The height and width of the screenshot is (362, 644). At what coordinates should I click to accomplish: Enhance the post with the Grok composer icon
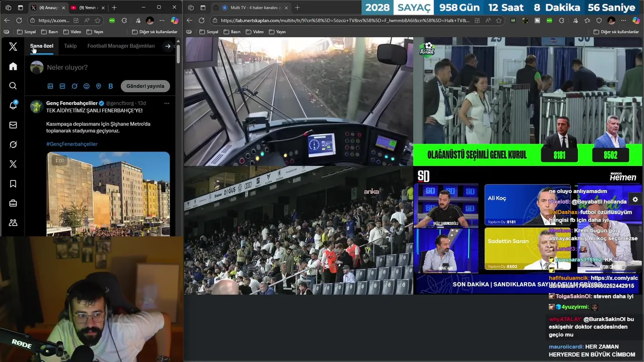coord(74,86)
